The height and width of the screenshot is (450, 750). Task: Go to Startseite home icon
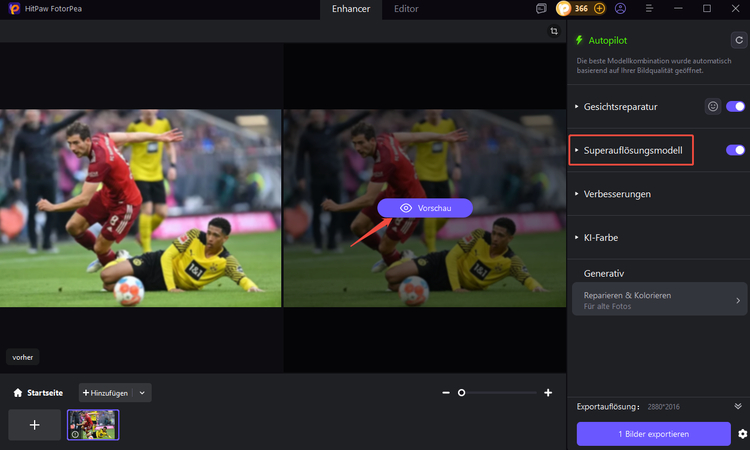tap(17, 393)
